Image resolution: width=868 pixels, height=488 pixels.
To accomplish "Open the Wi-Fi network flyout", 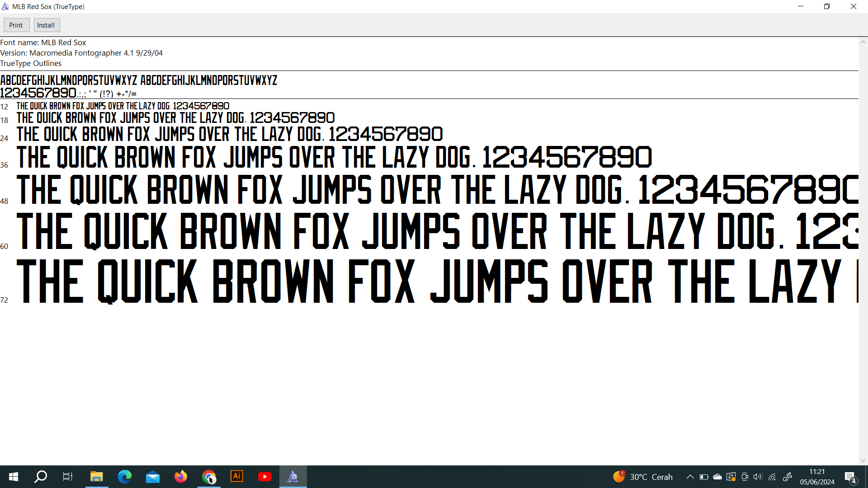I will click(x=772, y=477).
